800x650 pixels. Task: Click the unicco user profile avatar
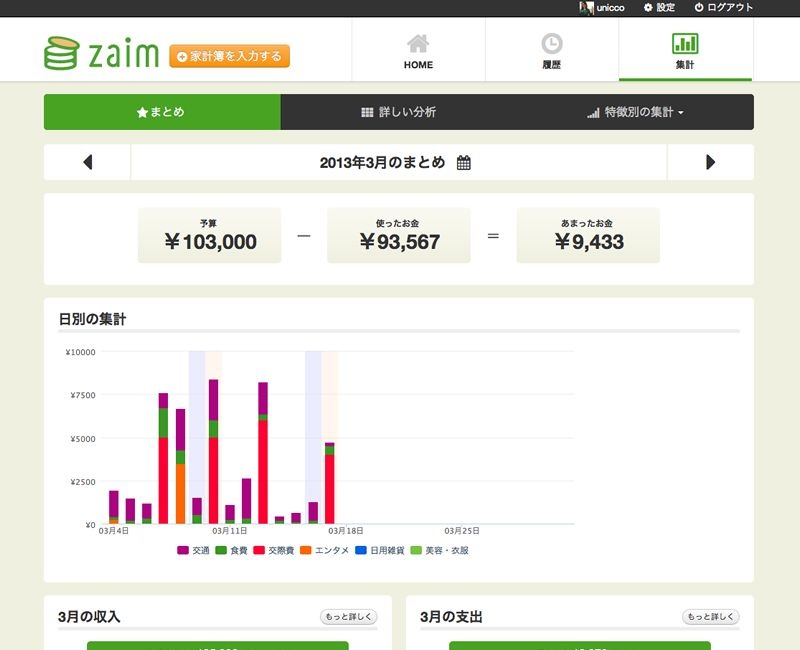587,7
